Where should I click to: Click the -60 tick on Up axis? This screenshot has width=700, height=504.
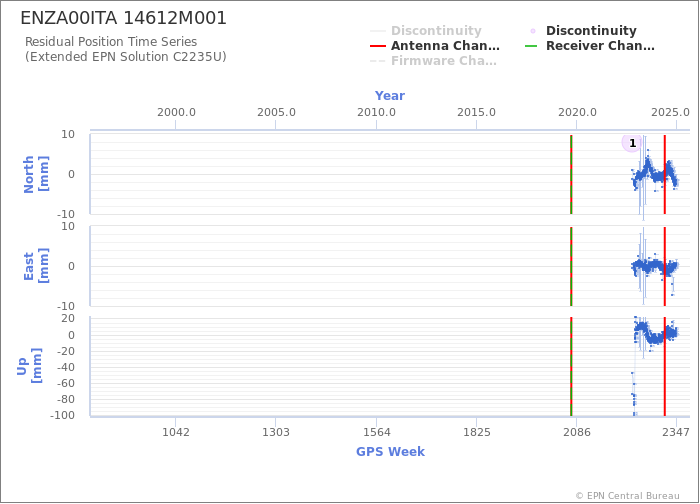point(68,383)
